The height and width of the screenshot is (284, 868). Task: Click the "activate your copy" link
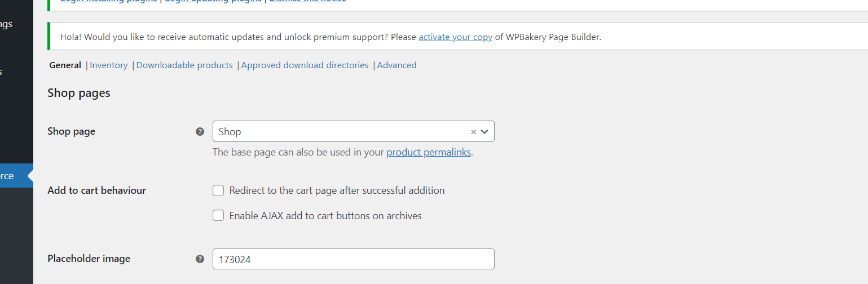click(x=455, y=37)
